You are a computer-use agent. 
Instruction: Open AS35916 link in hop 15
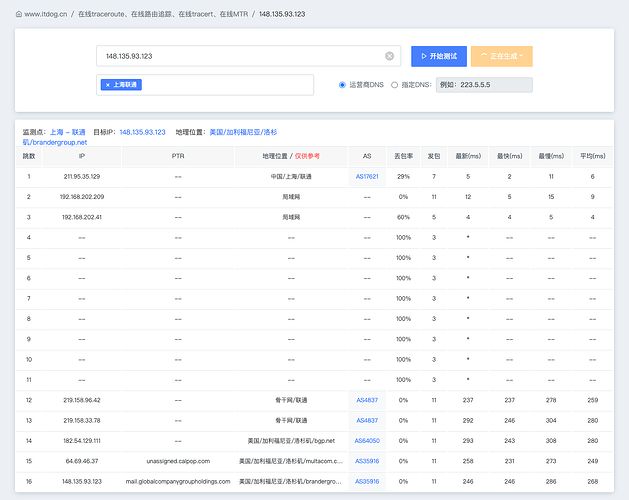click(367, 461)
